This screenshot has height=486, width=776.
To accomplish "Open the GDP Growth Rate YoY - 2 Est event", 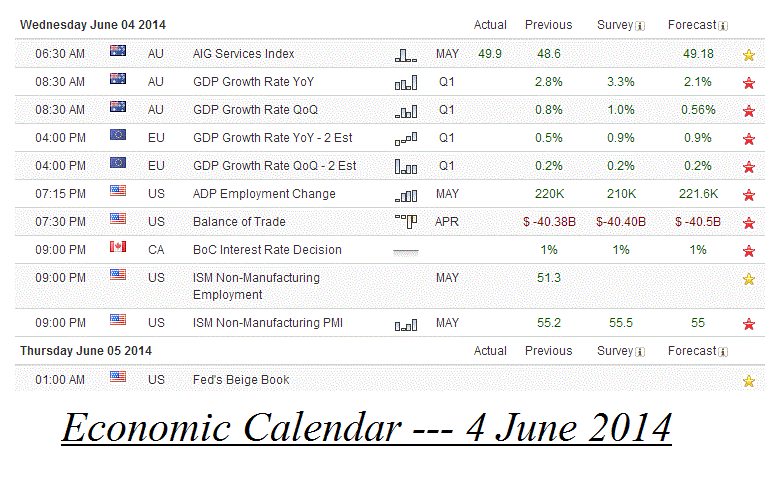I will [x=273, y=138].
